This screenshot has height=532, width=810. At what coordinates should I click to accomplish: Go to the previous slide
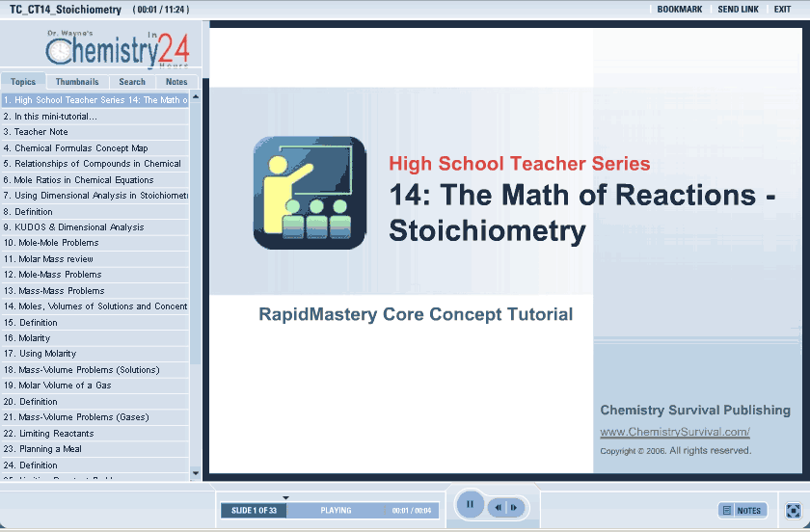tap(499, 507)
